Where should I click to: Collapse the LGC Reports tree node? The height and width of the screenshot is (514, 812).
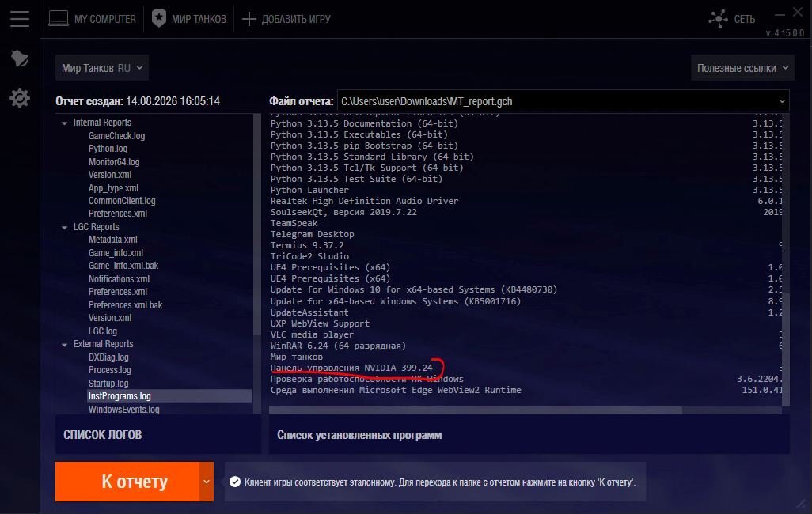click(65, 227)
